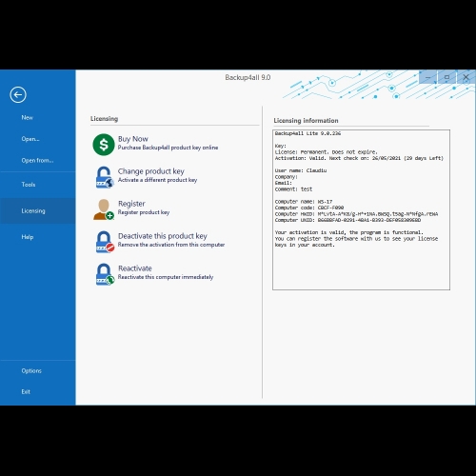Open Options in the sidebar

click(x=31, y=370)
